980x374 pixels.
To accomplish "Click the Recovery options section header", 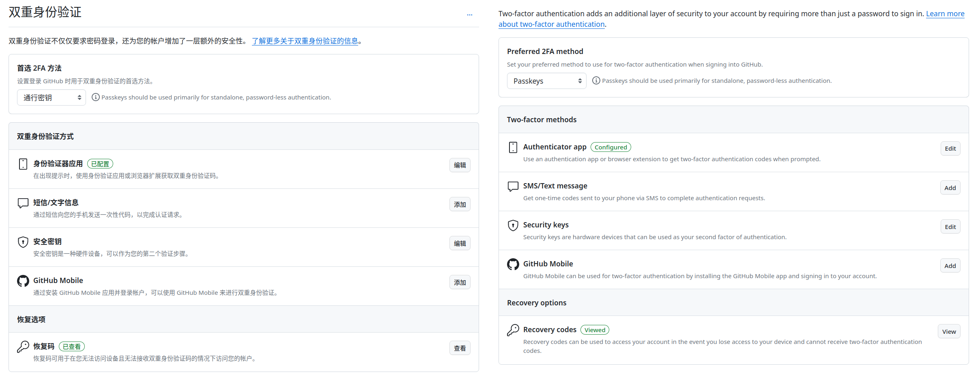I will (537, 303).
